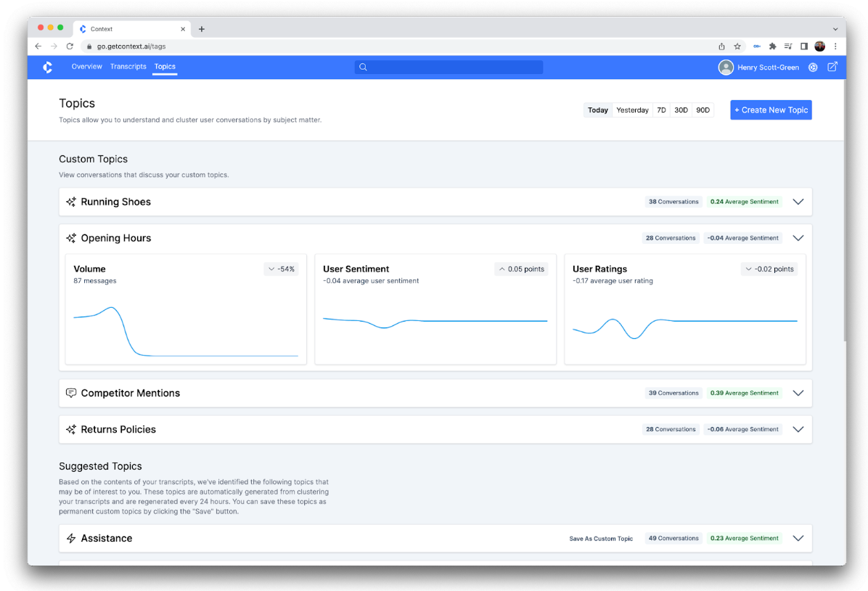Click the search field in the header

click(449, 67)
